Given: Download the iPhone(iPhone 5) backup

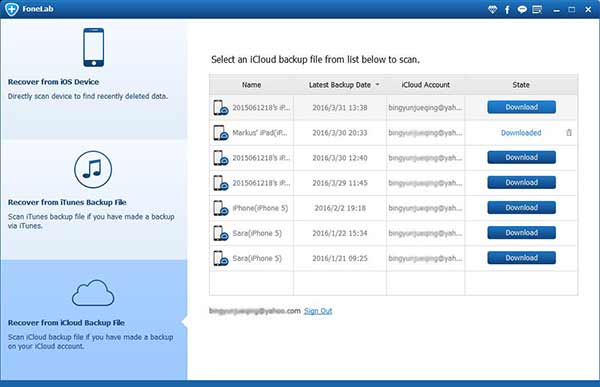Looking at the screenshot, I should pos(522,207).
